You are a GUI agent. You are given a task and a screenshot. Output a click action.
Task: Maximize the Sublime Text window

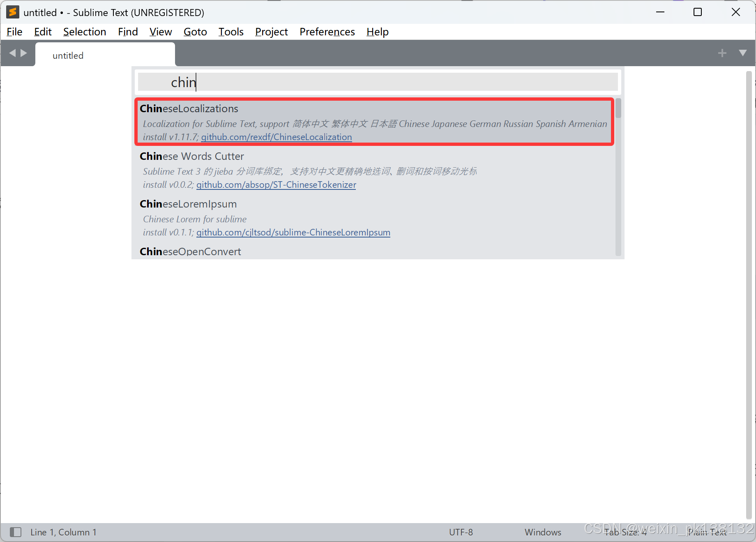[698, 12]
